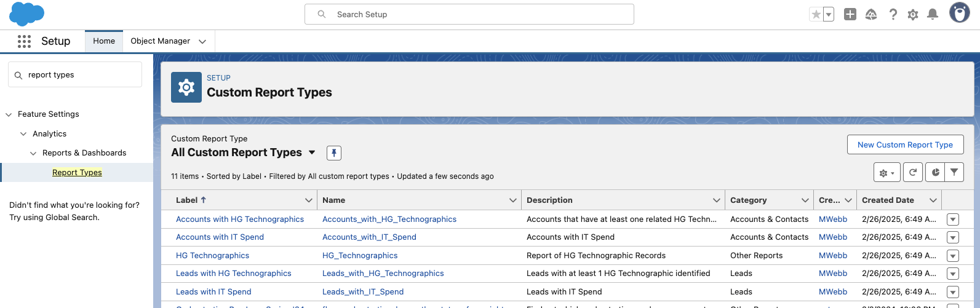Open row actions for Leads with IT Spend
The width and height of the screenshot is (980, 308).
point(953,292)
